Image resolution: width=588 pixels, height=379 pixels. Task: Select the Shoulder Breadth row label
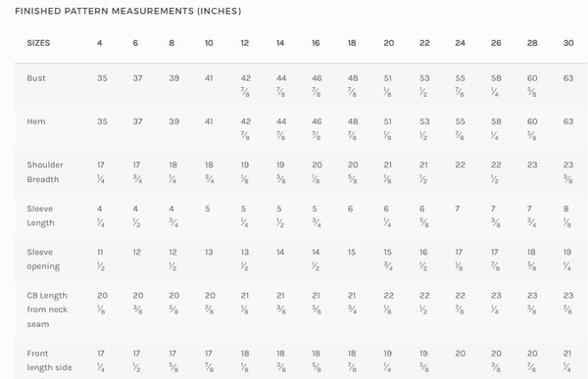pos(45,172)
